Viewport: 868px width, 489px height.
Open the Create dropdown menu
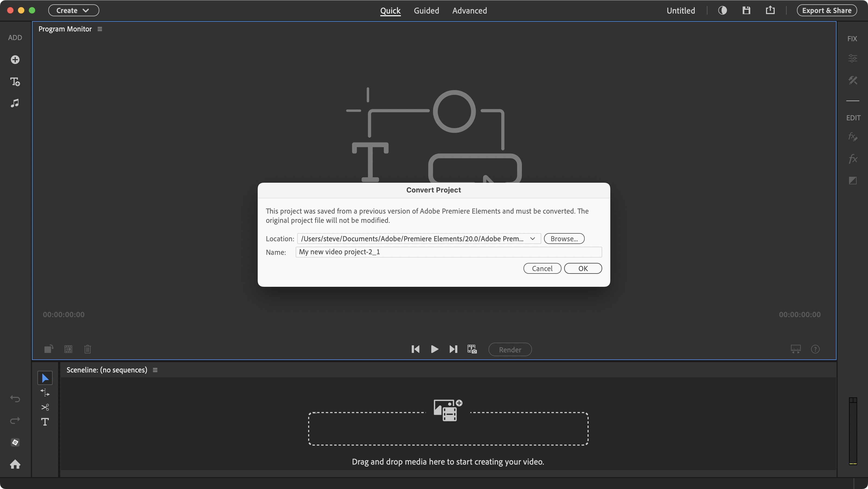click(74, 11)
